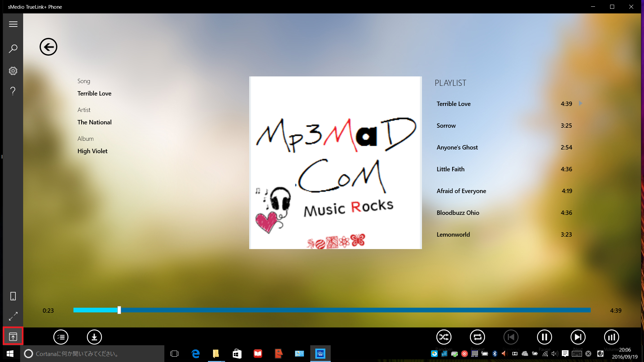Seek to middle of the progress bar
The width and height of the screenshot is (644, 362).
pos(332,310)
